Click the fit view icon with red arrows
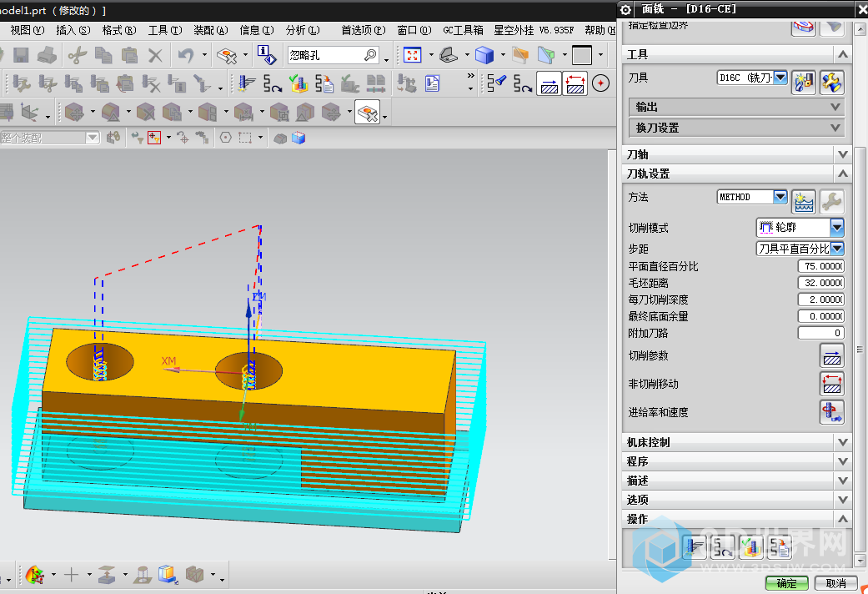Image resolution: width=868 pixels, height=594 pixels. click(x=413, y=55)
